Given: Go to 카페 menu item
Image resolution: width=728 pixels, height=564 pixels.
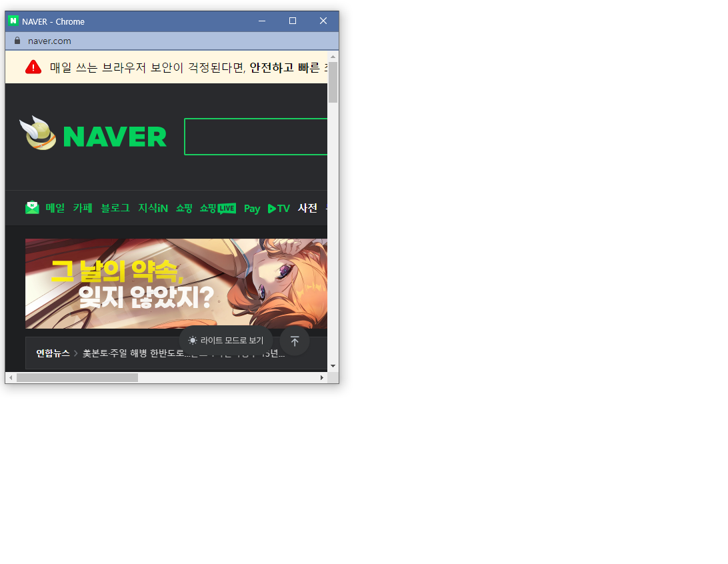Looking at the screenshot, I should (x=83, y=208).
